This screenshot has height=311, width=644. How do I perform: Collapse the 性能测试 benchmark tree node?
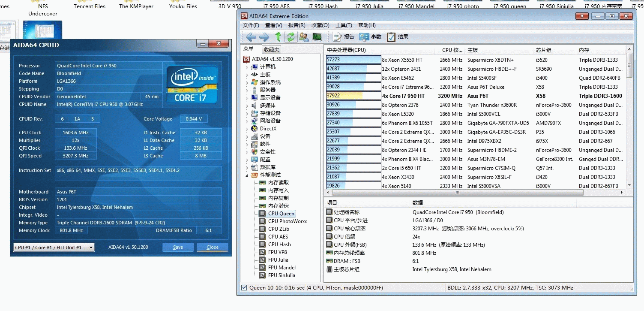[247, 175]
